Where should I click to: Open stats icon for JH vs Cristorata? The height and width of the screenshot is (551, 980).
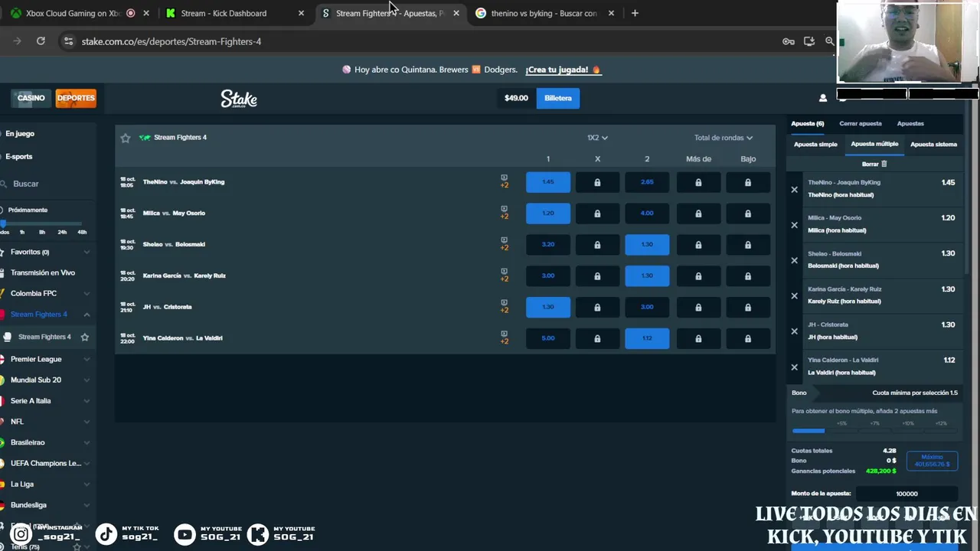pyautogui.click(x=504, y=302)
